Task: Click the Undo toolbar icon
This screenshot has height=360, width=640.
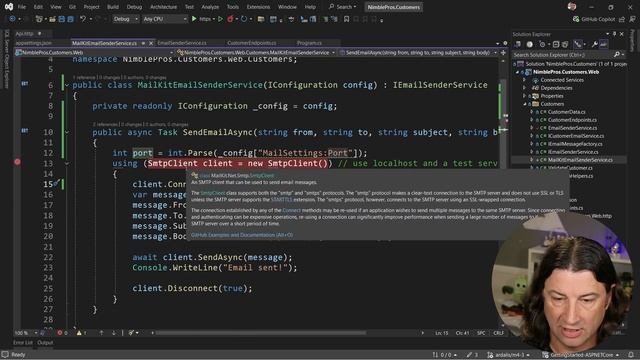Action: pos(83,19)
